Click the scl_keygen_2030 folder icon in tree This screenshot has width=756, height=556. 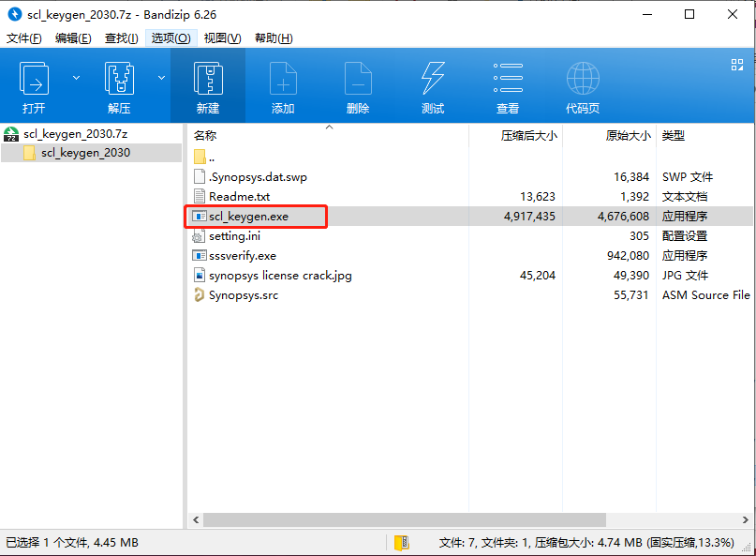pyautogui.click(x=29, y=153)
